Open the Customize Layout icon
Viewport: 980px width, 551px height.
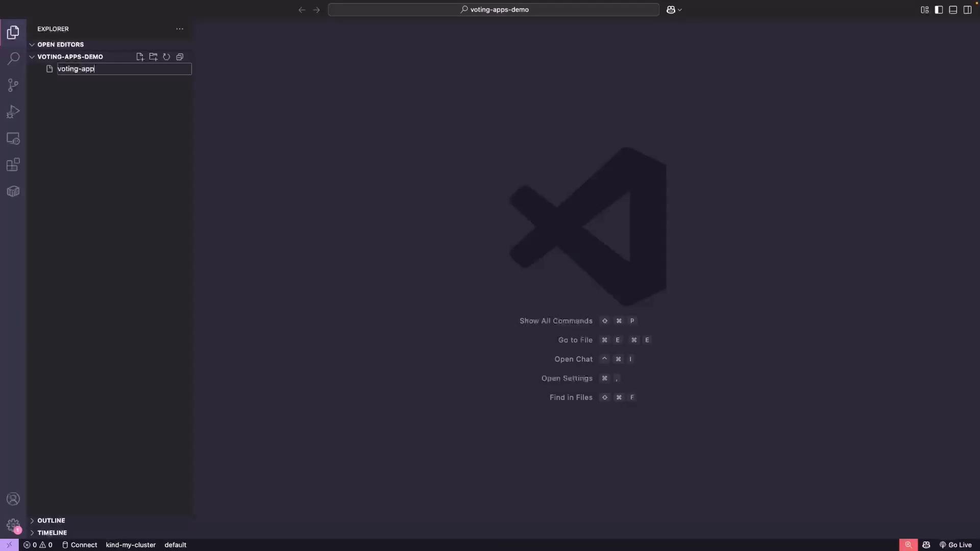[x=924, y=10]
